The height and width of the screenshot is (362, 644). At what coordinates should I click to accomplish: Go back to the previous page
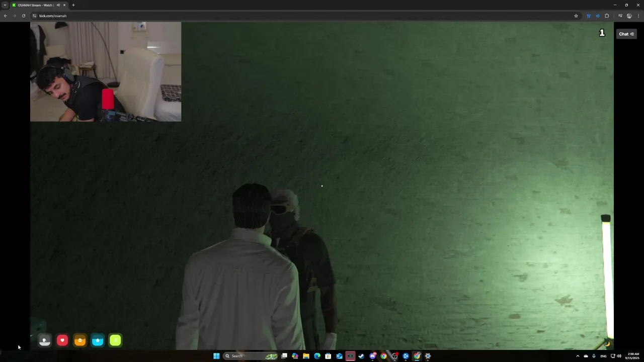click(x=5, y=16)
